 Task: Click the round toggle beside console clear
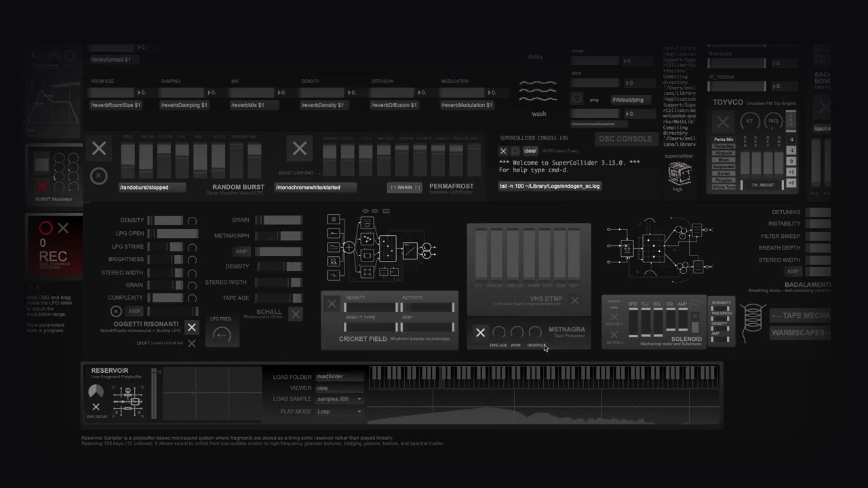[x=515, y=151]
